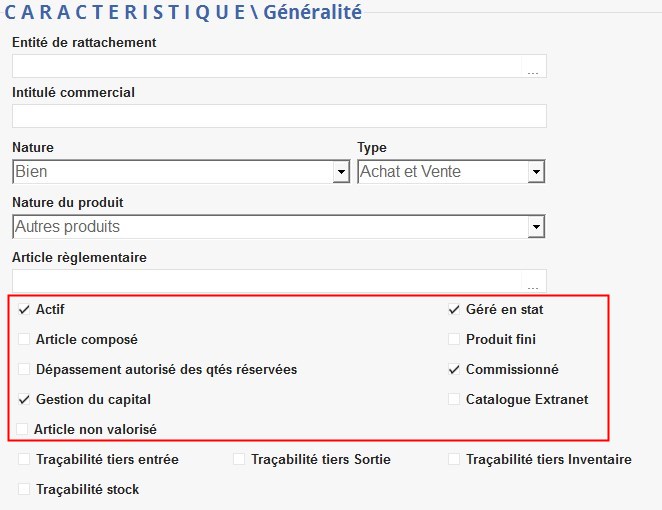Toggle the Traçabilité stock checkbox
This screenshot has height=510, width=662.
coord(25,490)
